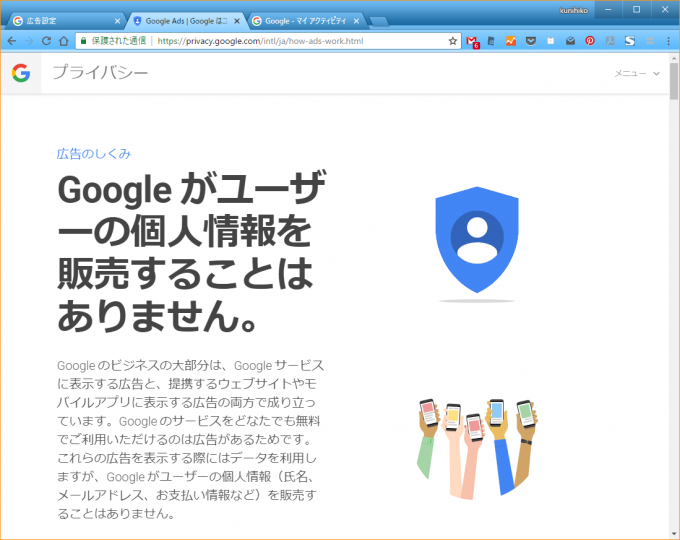This screenshot has width=680, height=540.
Task: Click the kunihiko profile name button
Action: pyautogui.click(x=573, y=10)
